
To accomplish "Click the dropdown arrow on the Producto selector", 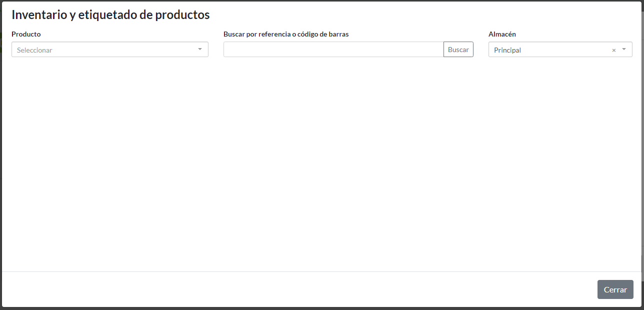I will click(199, 49).
